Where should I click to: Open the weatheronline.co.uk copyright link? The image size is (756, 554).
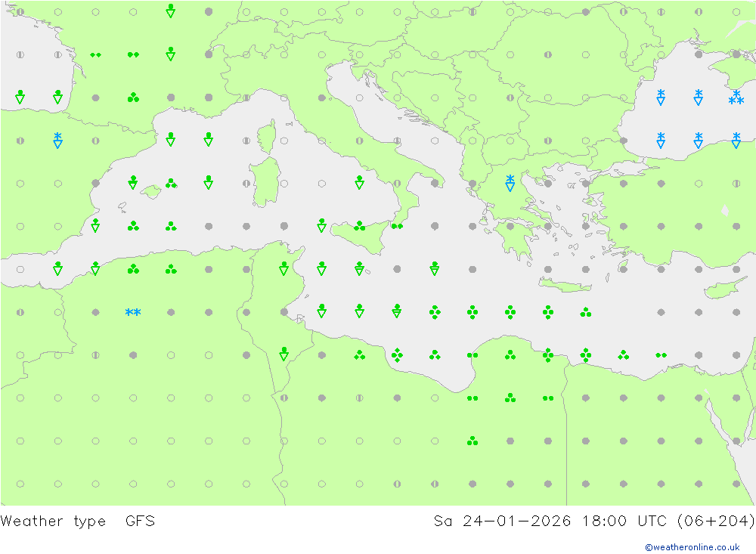[x=692, y=547]
